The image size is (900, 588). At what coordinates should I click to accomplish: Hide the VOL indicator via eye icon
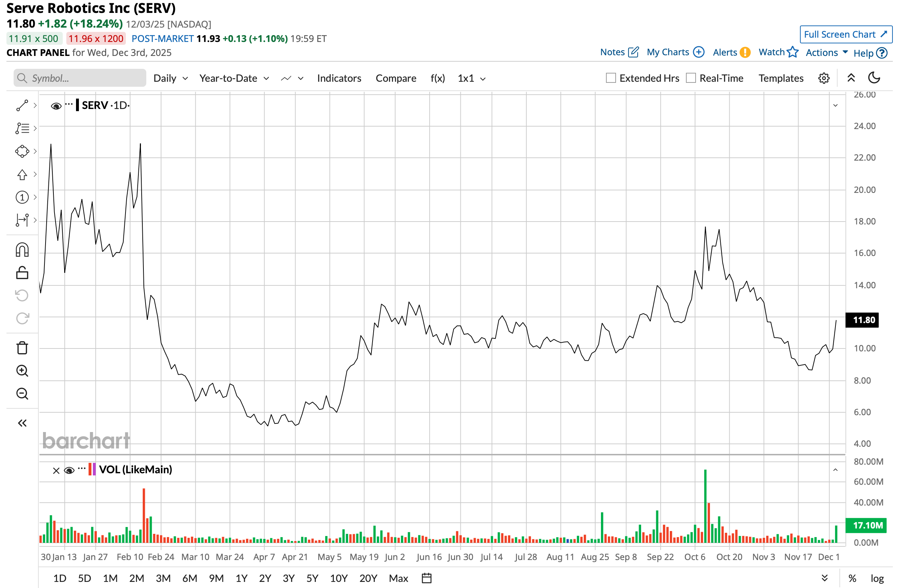(69, 470)
